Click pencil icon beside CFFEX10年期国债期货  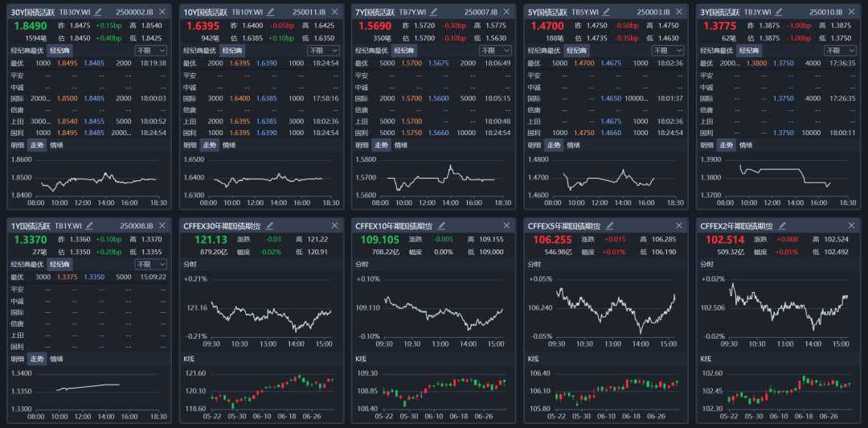click(x=442, y=225)
